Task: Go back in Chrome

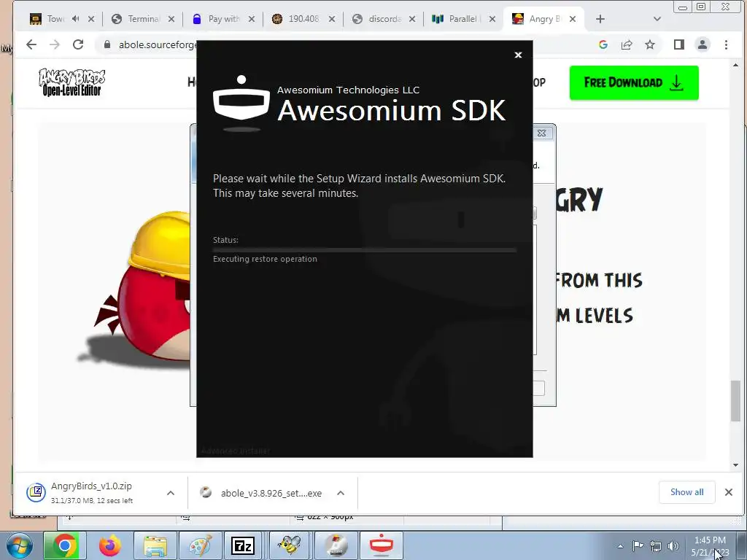Action: tap(31, 44)
